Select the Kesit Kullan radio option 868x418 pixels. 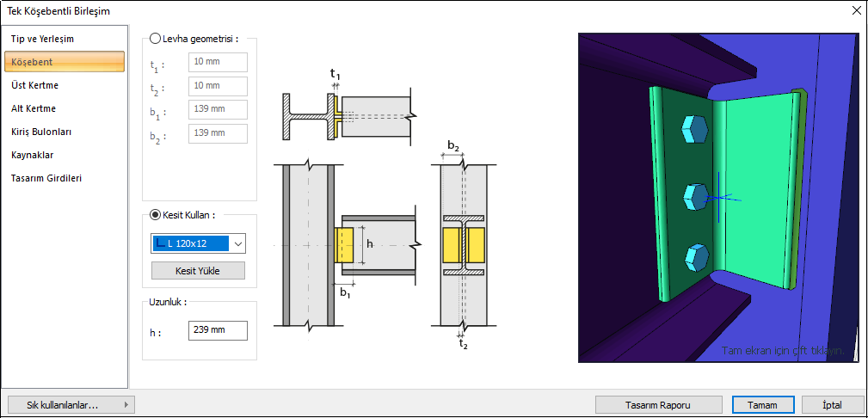point(156,215)
